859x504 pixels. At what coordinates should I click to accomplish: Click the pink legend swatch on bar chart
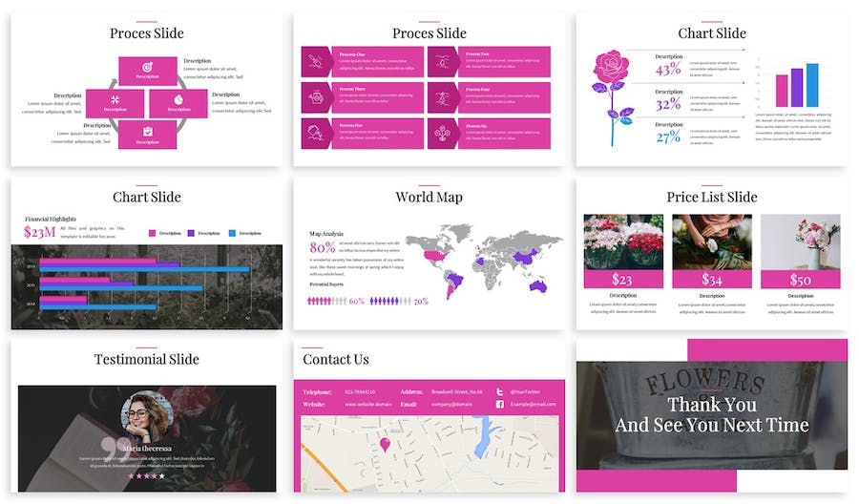[153, 233]
